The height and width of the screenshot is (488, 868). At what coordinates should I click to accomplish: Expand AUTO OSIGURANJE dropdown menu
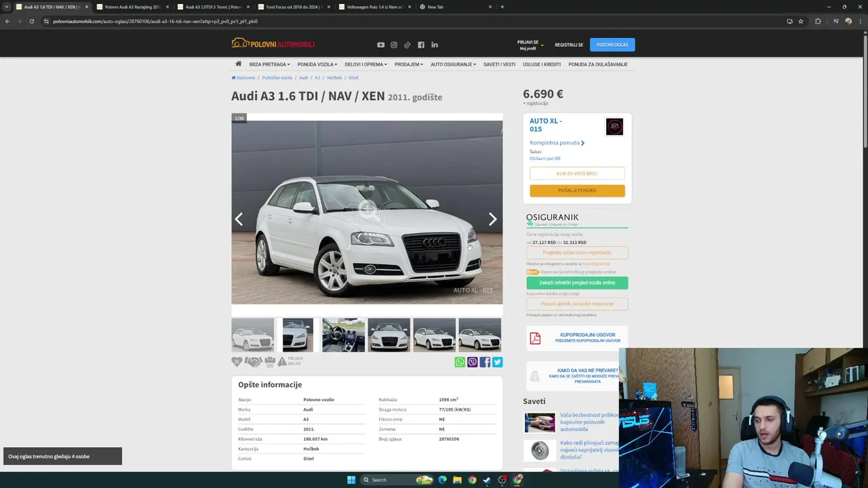[x=454, y=64]
